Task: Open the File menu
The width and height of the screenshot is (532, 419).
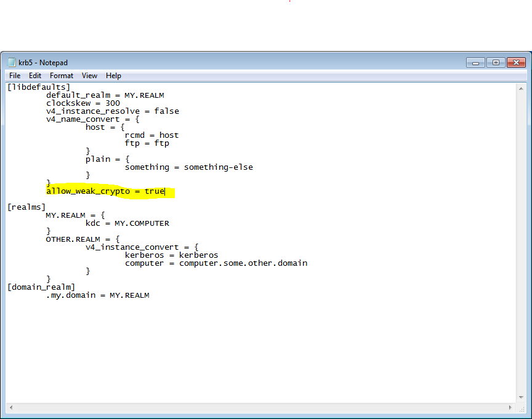Action: click(x=15, y=76)
